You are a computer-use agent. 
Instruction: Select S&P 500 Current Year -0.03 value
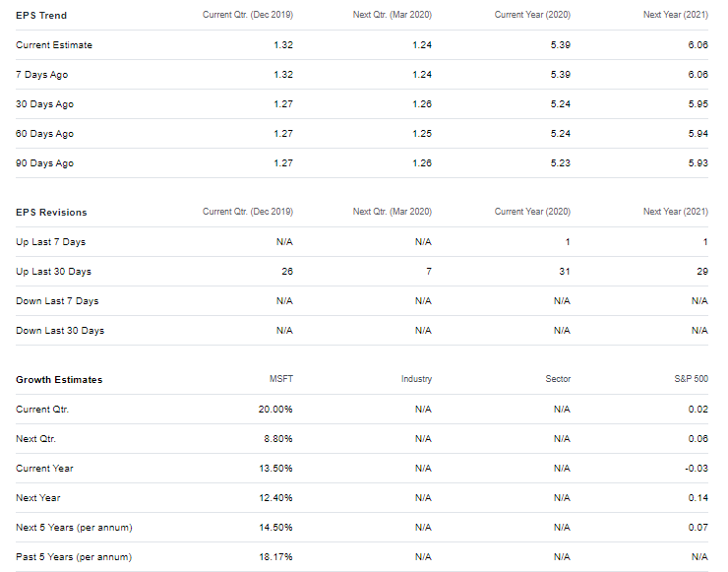(x=697, y=469)
